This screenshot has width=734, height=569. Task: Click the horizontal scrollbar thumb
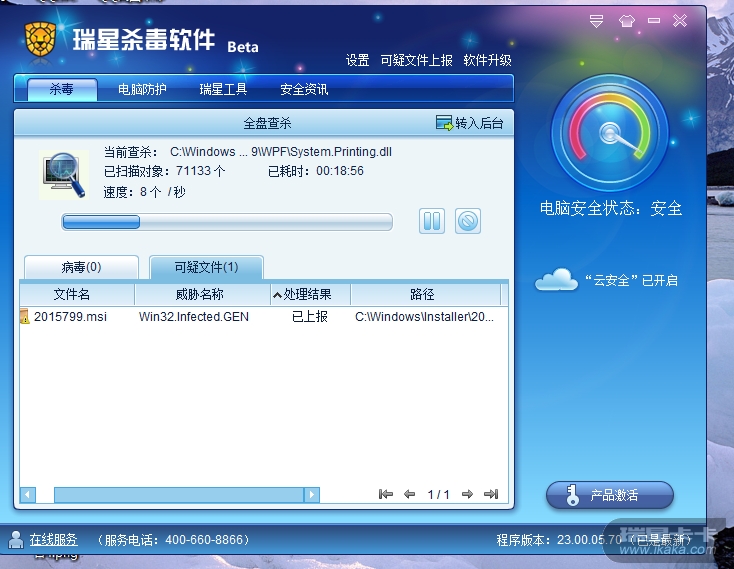[179, 495]
